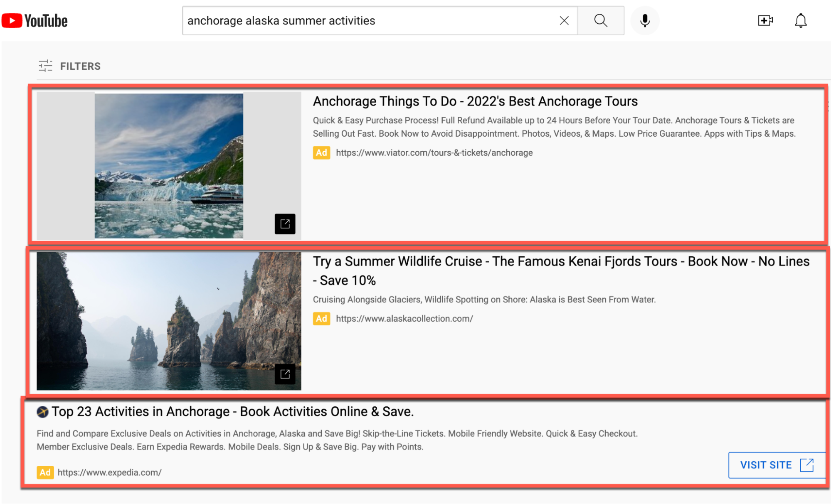Screen dimensions: 831x504
Task: Click inside the search input field
Action: click(374, 20)
